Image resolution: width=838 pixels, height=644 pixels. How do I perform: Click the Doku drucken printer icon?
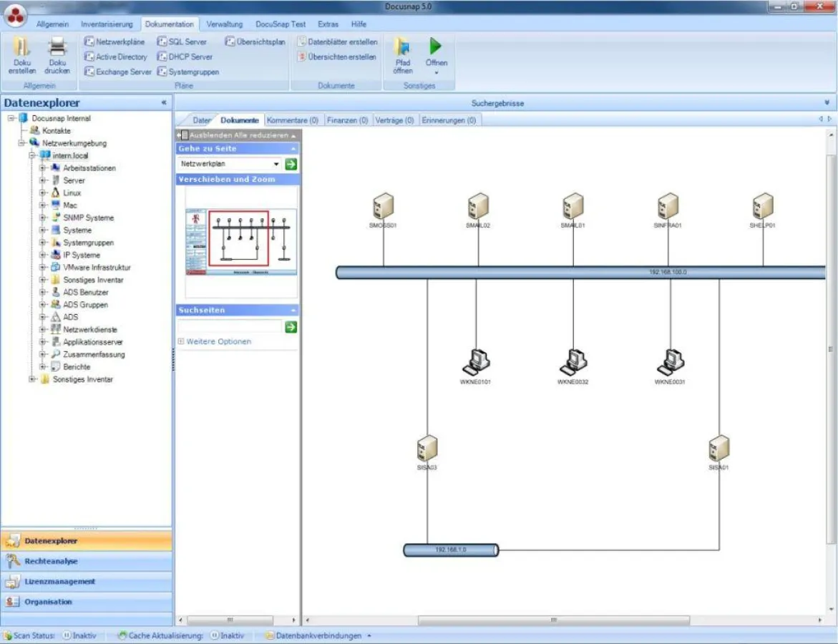click(57, 48)
